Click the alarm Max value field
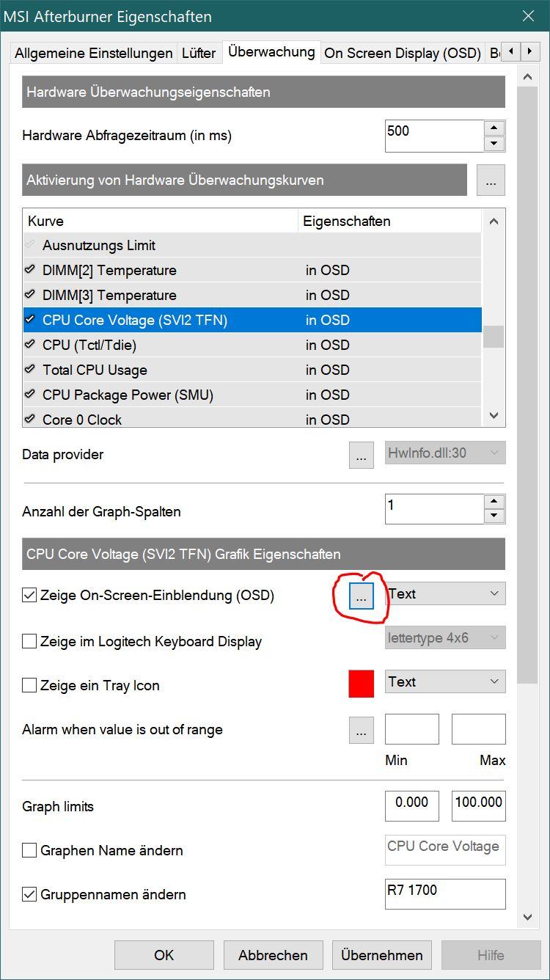Viewport: 550px width, 980px height. pyautogui.click(x=478, y=729)
